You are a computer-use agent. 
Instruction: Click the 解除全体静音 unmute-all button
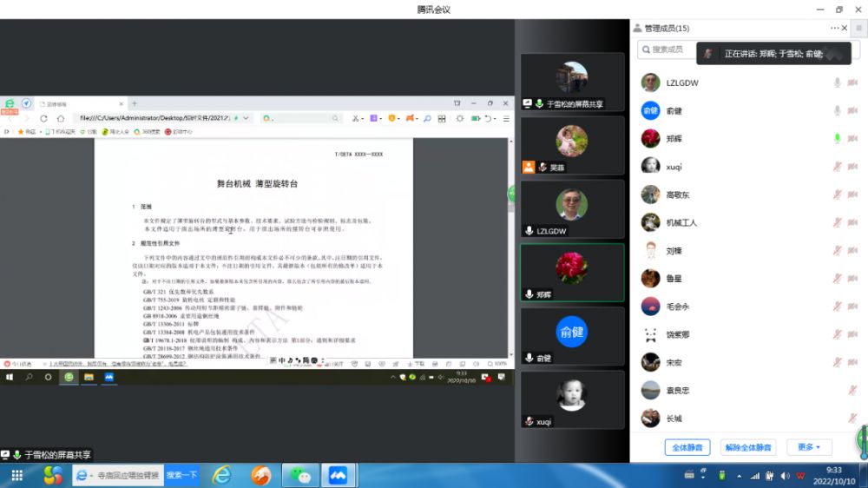pyautogui.click(x=748, y=447)
